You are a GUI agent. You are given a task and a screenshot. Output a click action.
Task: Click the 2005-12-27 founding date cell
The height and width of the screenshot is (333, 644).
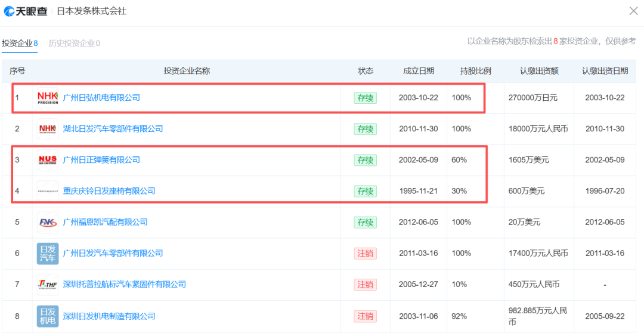[419, 285]
